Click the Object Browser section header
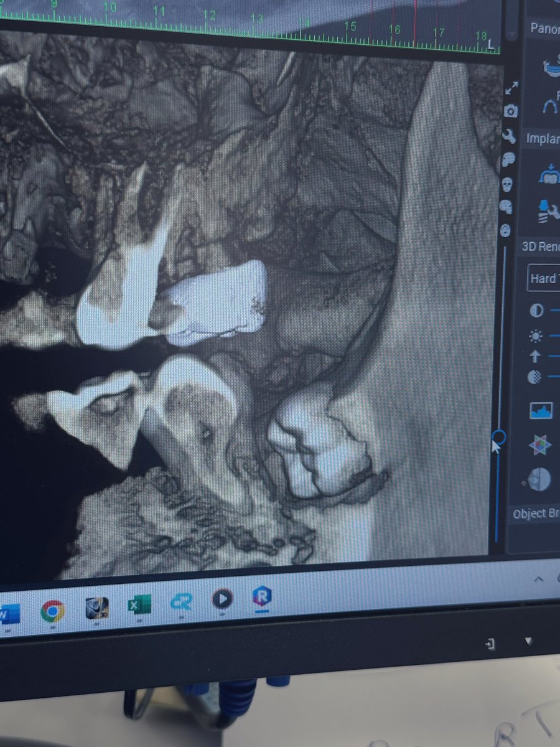The height and width of the screenshot is (747, 560). [x=535, y=514]
